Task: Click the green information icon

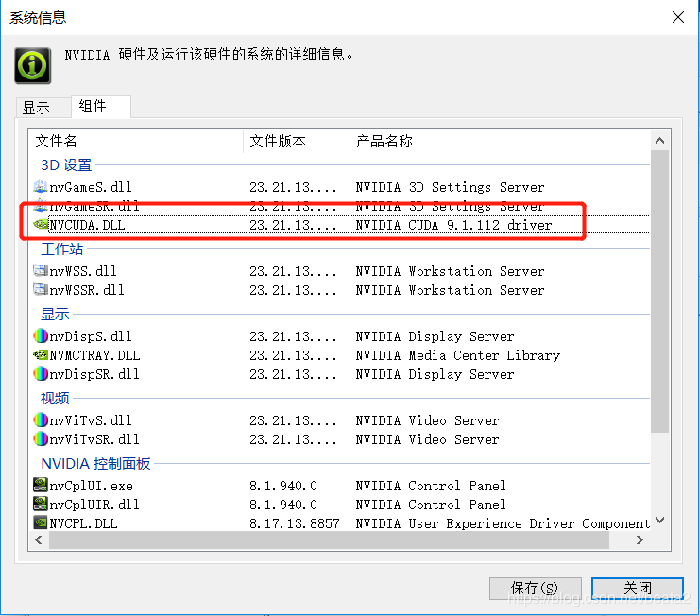Action: (32, 65)
